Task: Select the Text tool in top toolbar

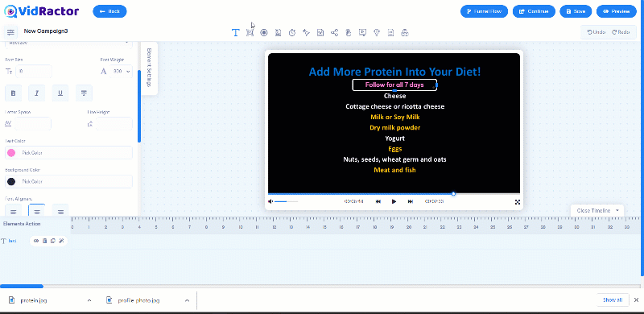Action: (235, 33)
